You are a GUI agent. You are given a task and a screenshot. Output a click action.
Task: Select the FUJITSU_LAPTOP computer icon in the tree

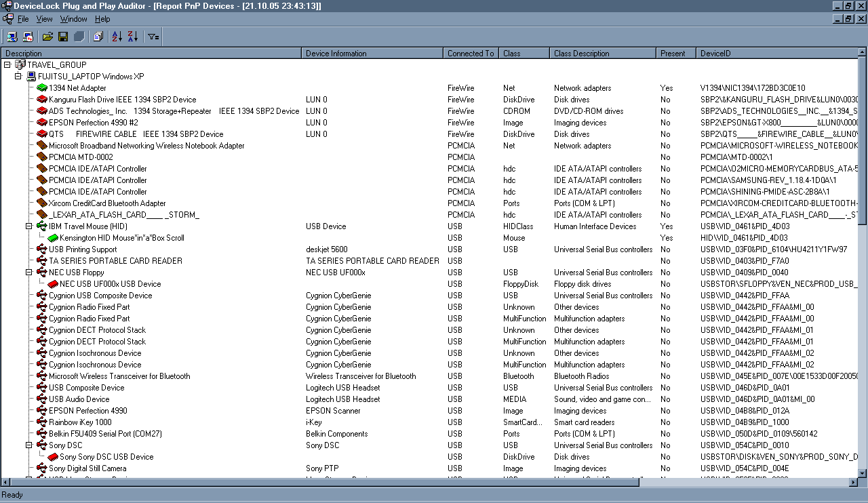[x=30, y=76]
